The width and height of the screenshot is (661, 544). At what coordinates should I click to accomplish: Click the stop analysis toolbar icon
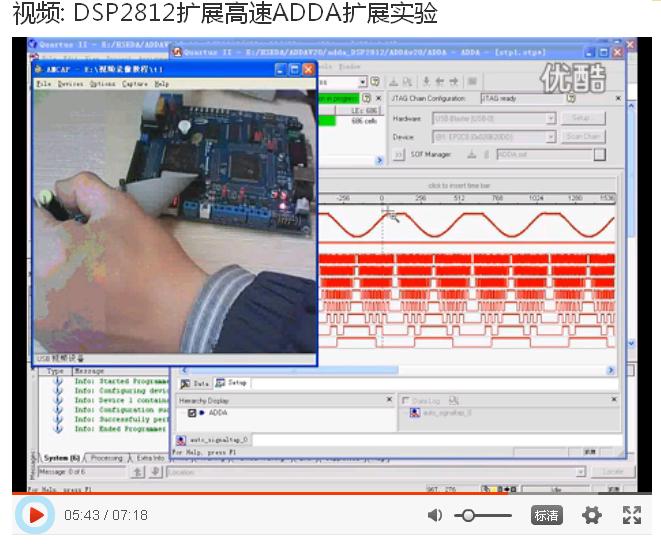[x=472, y=81]
